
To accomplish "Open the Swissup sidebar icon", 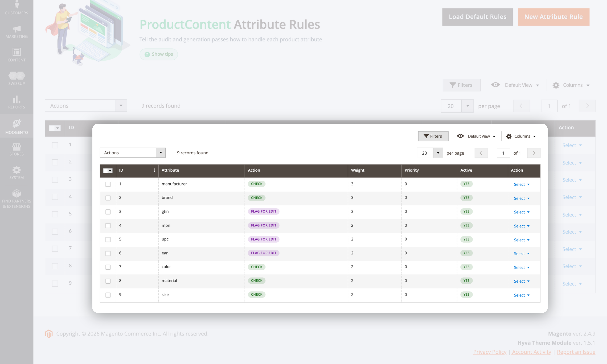I will coord(17,76).
